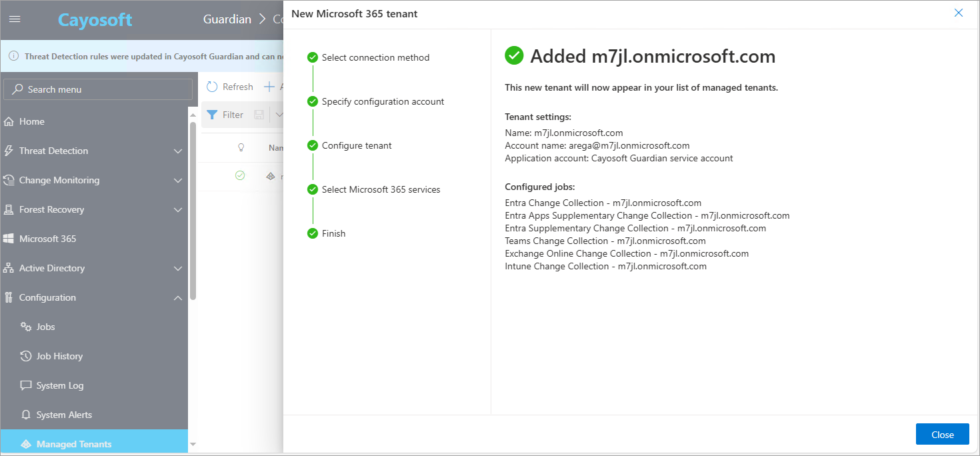Image resolution: width=980 pixels, height=456 pixels.
Task: Click the green status check in tenant row
Action: pyautogui.click(x=240, y=176)
